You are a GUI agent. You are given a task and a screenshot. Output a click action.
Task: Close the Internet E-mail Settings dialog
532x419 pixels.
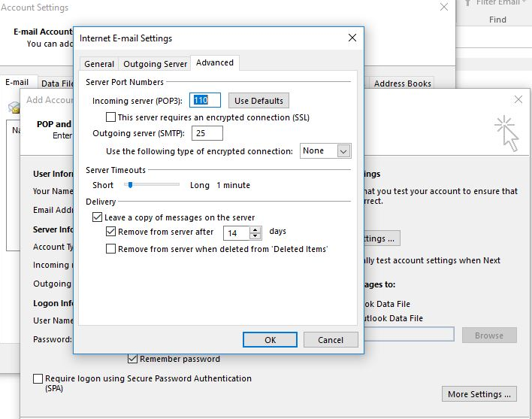[352, 38]
